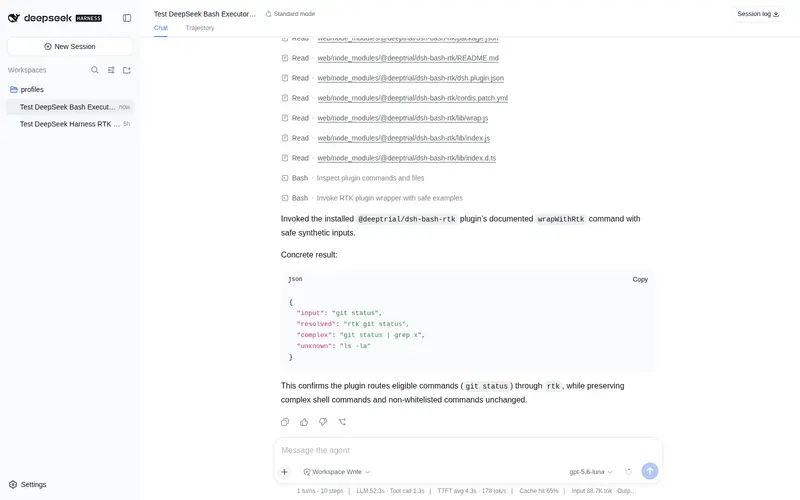This screenshot has width=800, height=500.
Task: Copy the agent response icon
Action: click(x=285, y=422)
